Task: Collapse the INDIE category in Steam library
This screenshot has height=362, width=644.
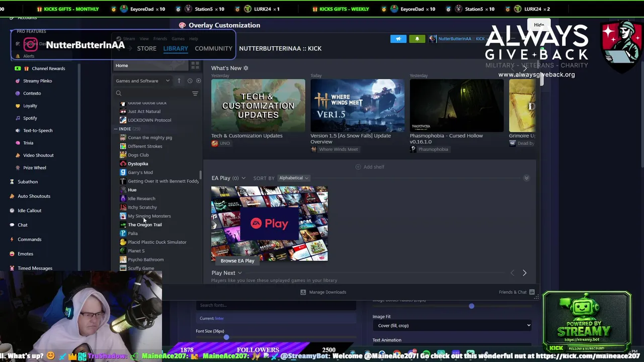Action: pyautogui.click(x=115, y=129)
